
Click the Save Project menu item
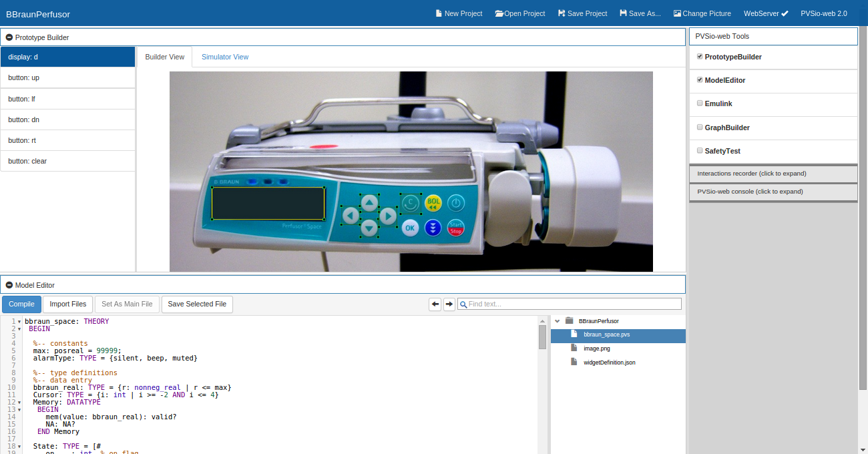click(x=582, y=13)
